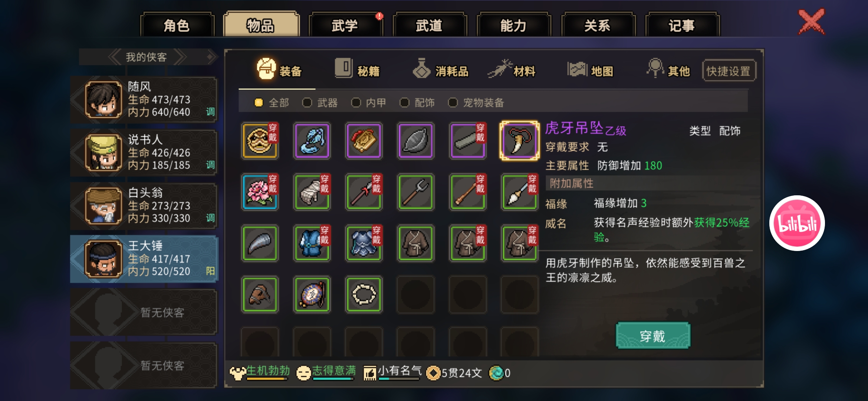This screenshot has width=868, height=401.
Task: Click the 穿戴 equip button
Action: coord(653,336)
